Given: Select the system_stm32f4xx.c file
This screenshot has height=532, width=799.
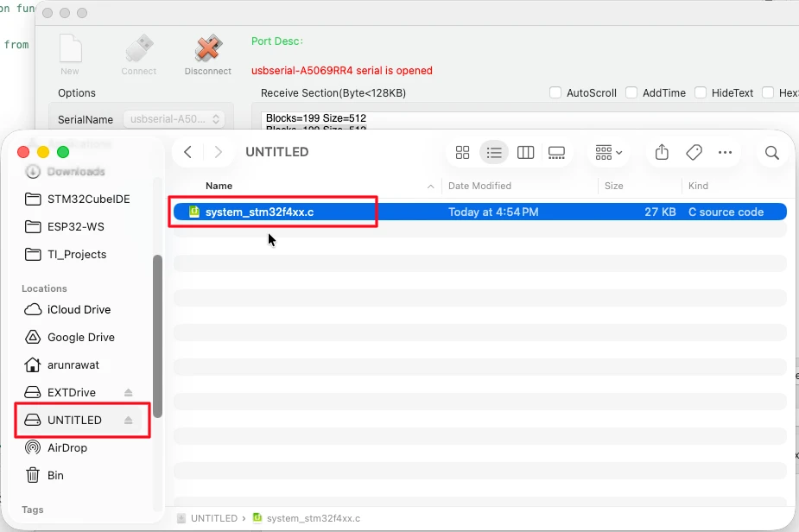Looking at the screenshot, I should pyautogui.click(x=479, y=212).
